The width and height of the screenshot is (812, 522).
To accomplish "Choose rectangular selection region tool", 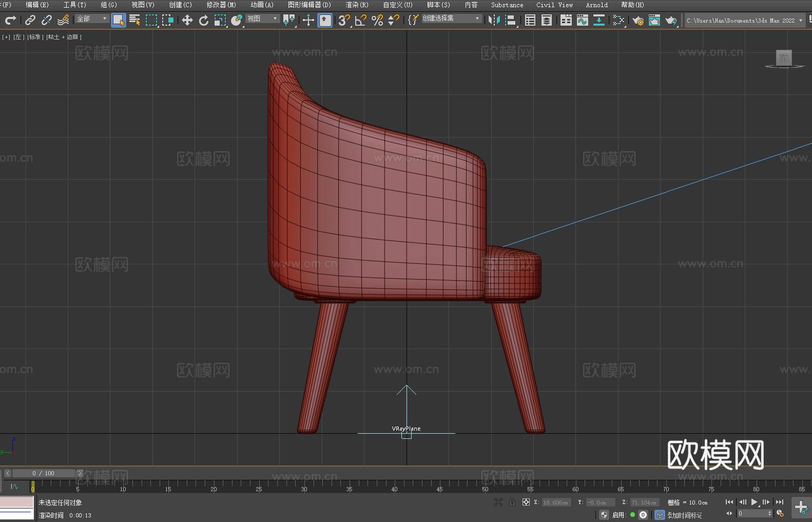I will click(x=151, y=20).
